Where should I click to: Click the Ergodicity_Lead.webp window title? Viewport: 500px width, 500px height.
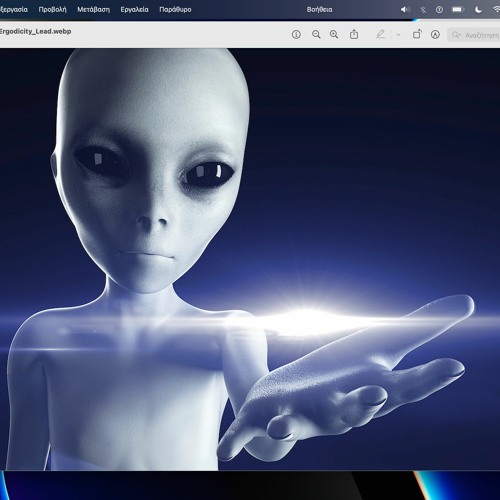click(x=35, y=31)
